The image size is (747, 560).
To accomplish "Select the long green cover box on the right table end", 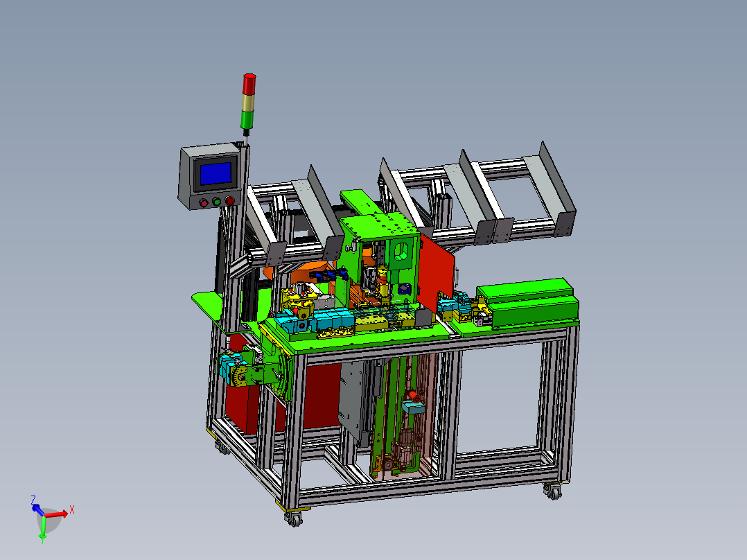I will (528, 301).
